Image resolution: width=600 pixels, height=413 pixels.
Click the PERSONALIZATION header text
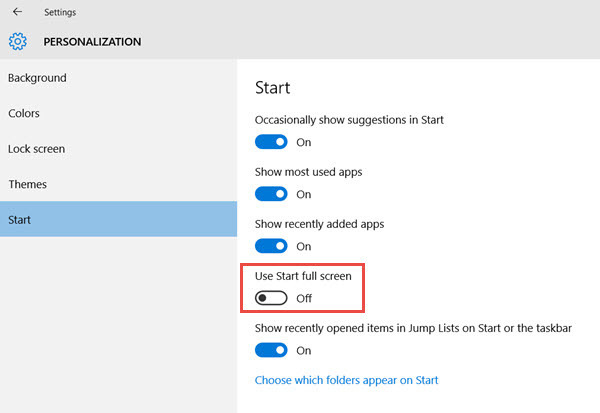click(x=92, y=42)
